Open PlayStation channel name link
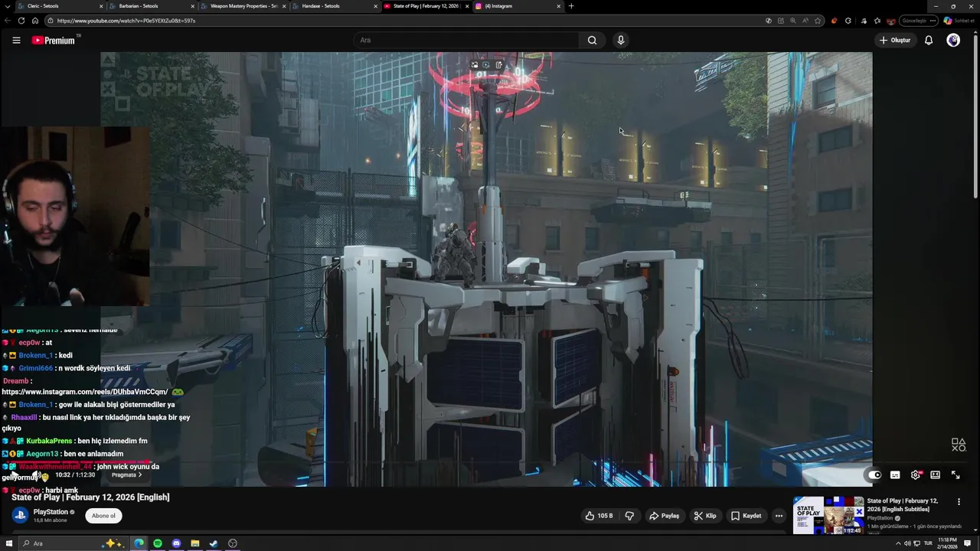The image size is (980, 551). [x=51, y=512]
